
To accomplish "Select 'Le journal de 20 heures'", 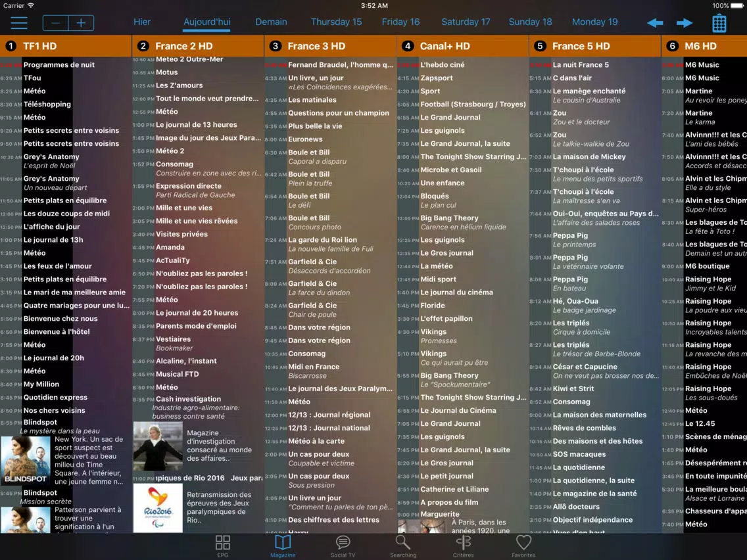I will click(197, 313).
